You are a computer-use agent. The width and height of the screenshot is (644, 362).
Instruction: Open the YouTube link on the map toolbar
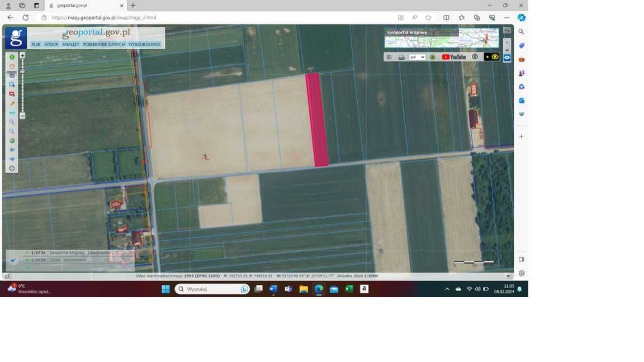453,57
